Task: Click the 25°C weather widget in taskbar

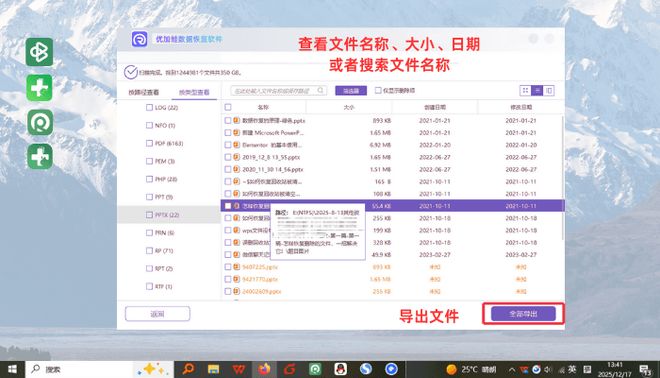Action: (x=471, y=370)
